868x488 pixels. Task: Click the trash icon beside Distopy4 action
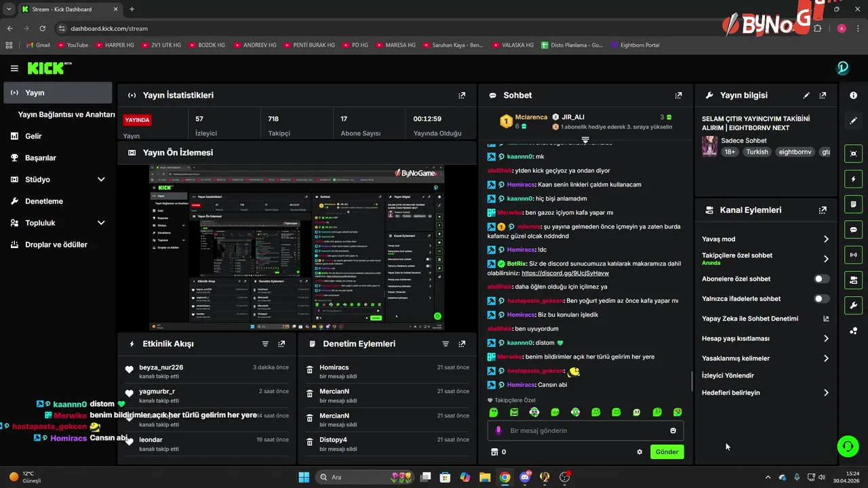click(309, 443)
